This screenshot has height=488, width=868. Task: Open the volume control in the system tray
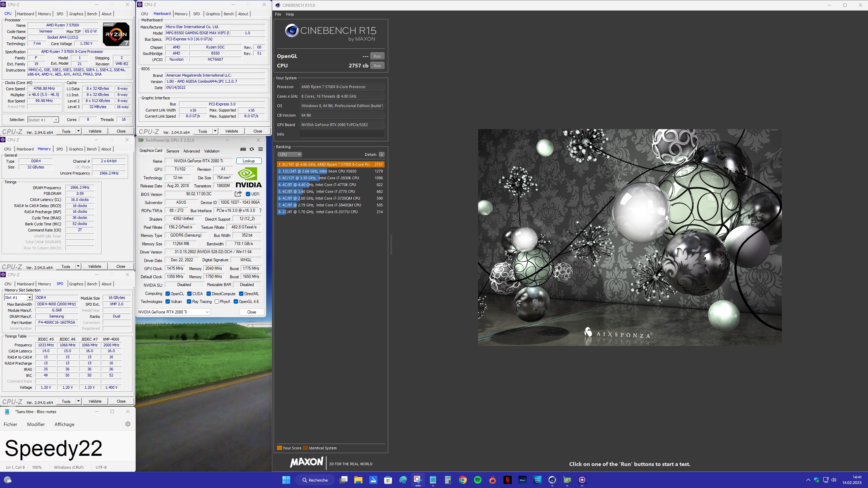(x=834, y=480)
